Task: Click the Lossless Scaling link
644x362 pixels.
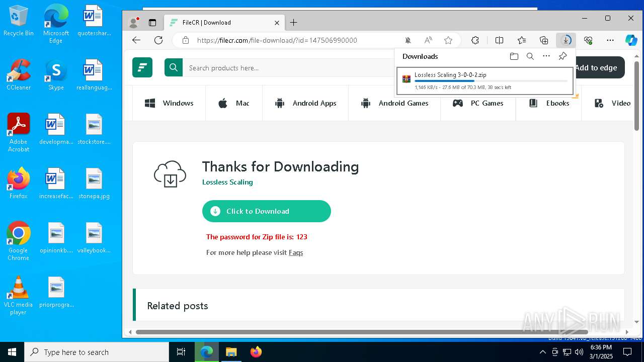Action: 227,182
